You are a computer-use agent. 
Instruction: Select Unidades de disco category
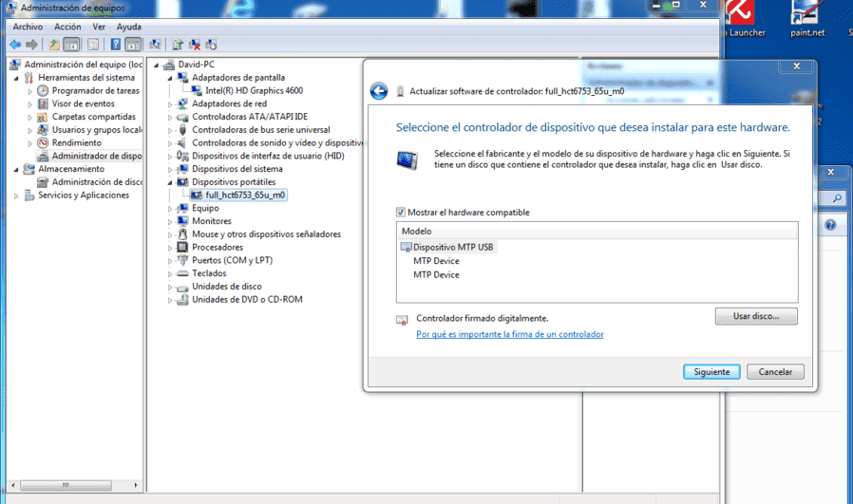227,286
